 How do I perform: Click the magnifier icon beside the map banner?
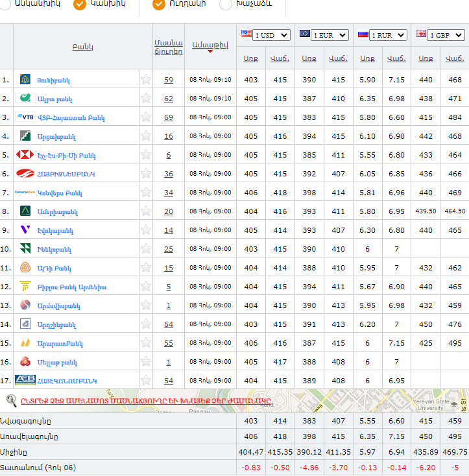pos(12,401)
